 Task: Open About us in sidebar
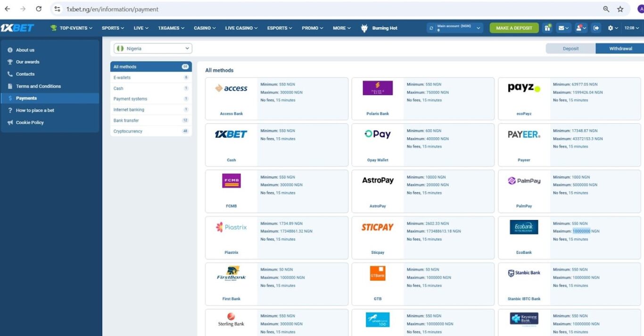[50, 50]
